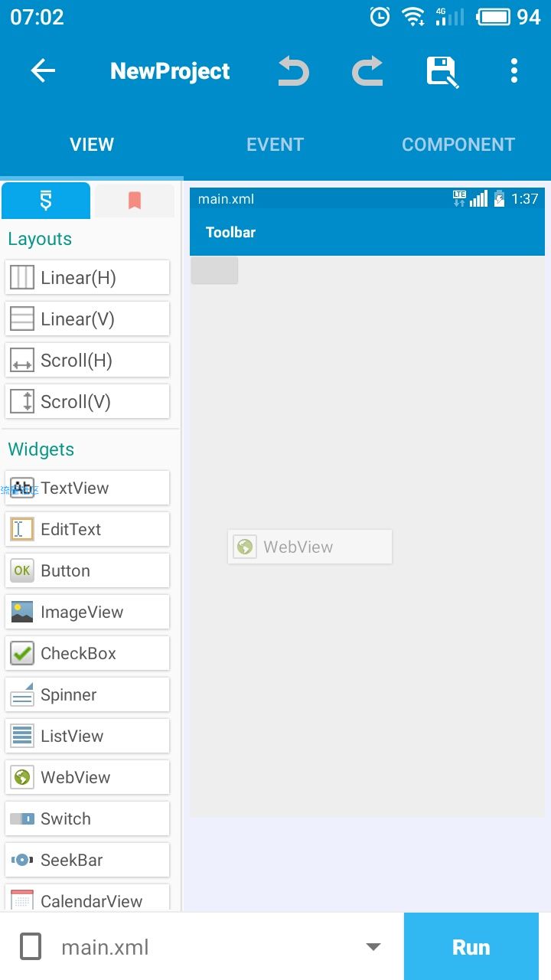Switch to the EVENT tab

[x=275, y=145]
